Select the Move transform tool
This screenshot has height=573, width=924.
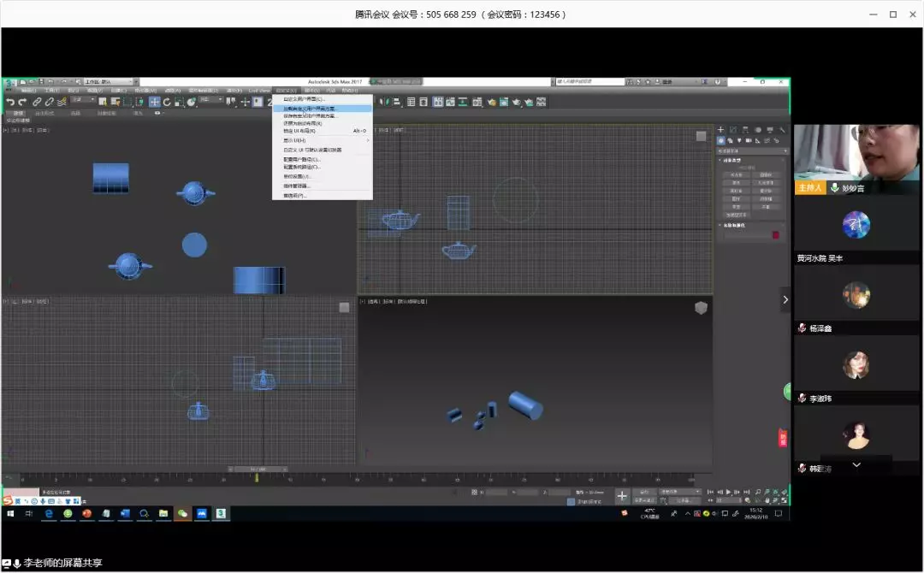[x=154, y=102]
